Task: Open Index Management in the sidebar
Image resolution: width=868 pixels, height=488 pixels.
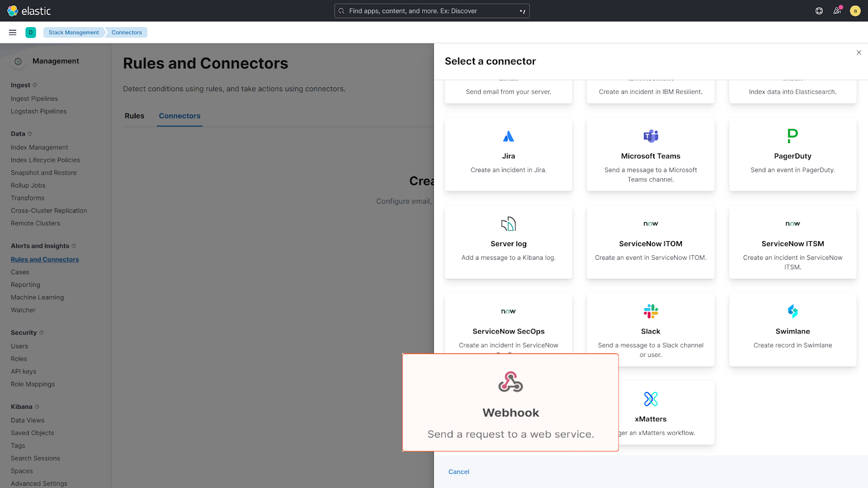Action: point(40,147)
